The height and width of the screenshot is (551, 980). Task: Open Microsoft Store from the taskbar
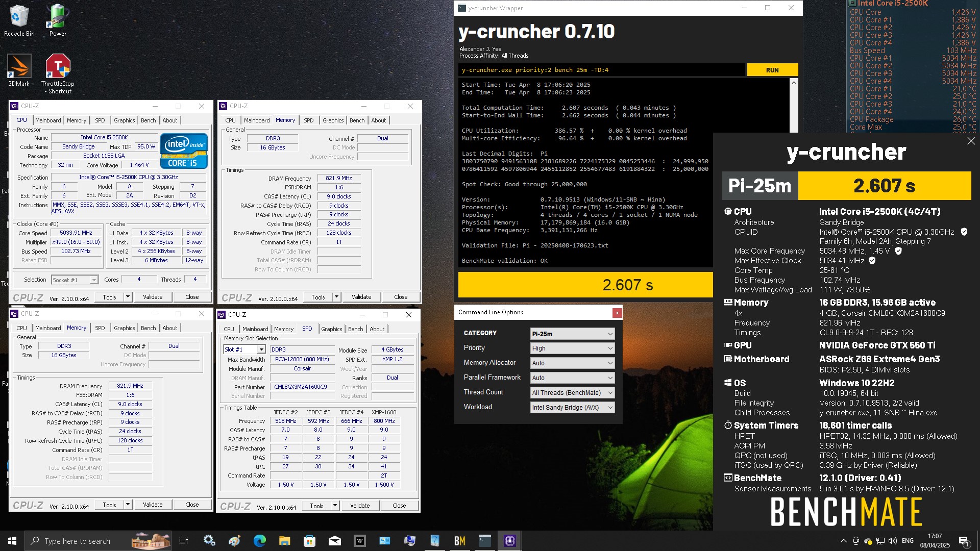(309, 541)
